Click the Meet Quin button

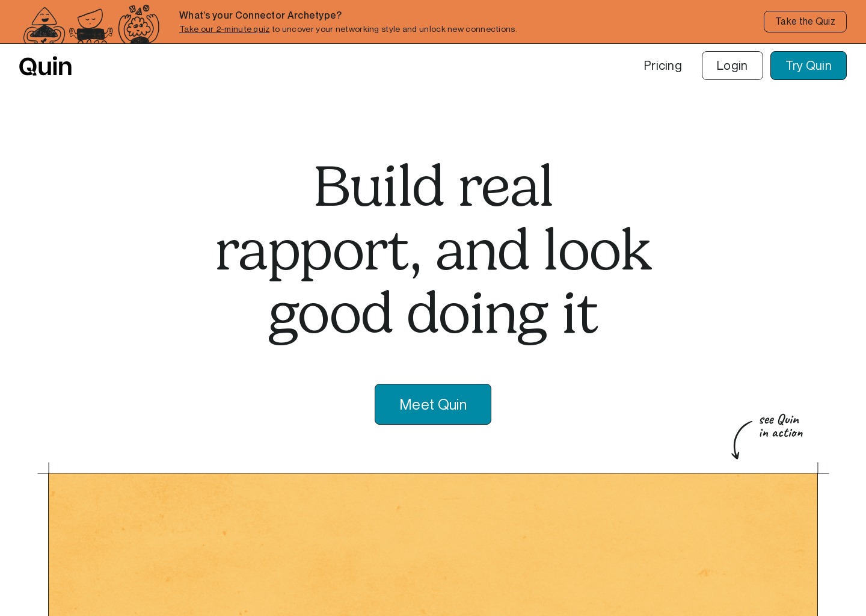pyautogui.click(x=433, y=404)
